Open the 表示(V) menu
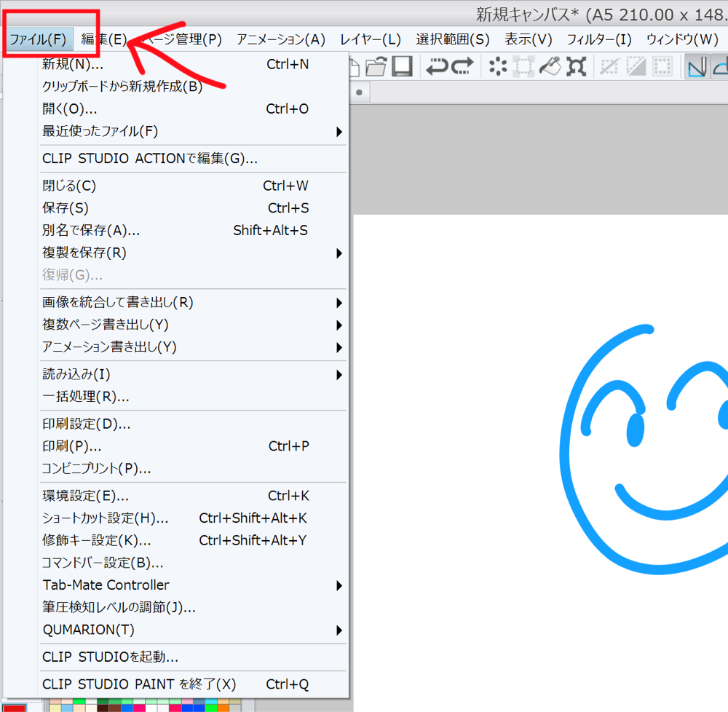Screen dimensions: 728x712 (529, 39)
